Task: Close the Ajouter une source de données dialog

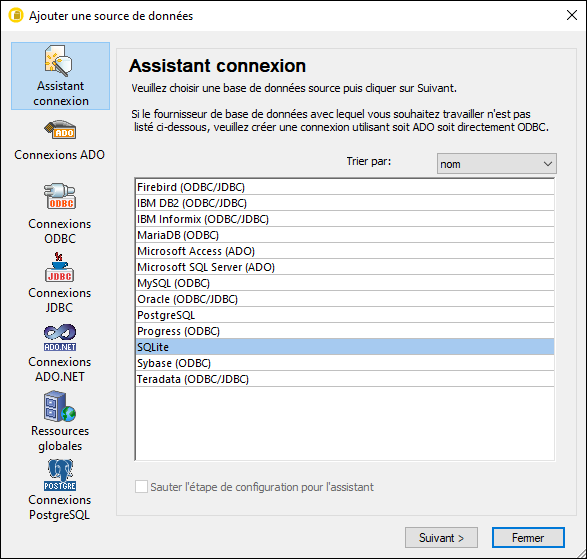Action: tap(572, 15)
